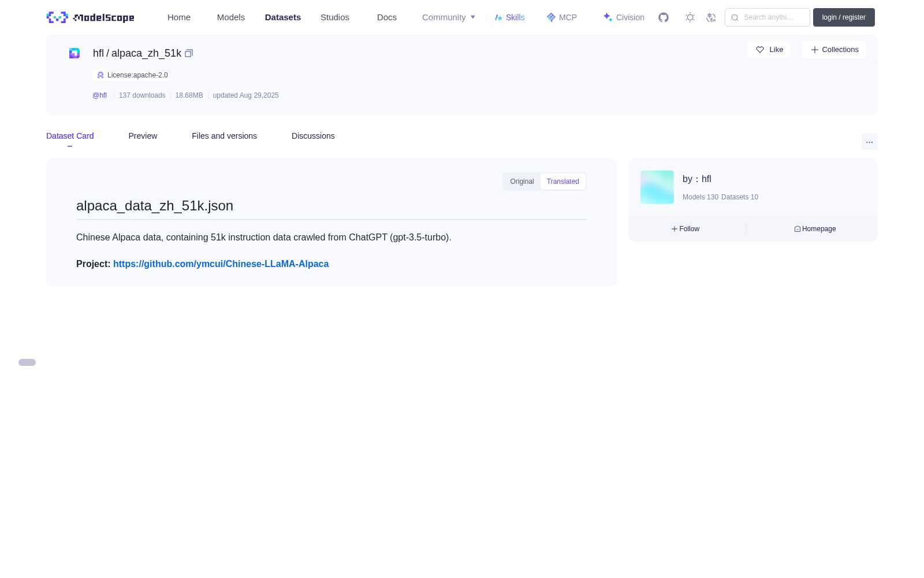Select the Dataset Card tab
This screenshot has width=924, height=578.
[70, 136]
